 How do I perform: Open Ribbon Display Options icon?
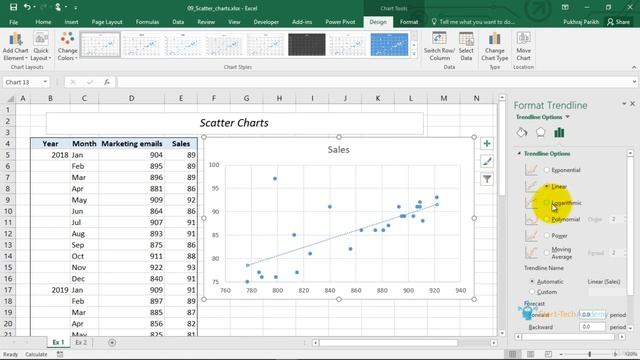point(565,7)
